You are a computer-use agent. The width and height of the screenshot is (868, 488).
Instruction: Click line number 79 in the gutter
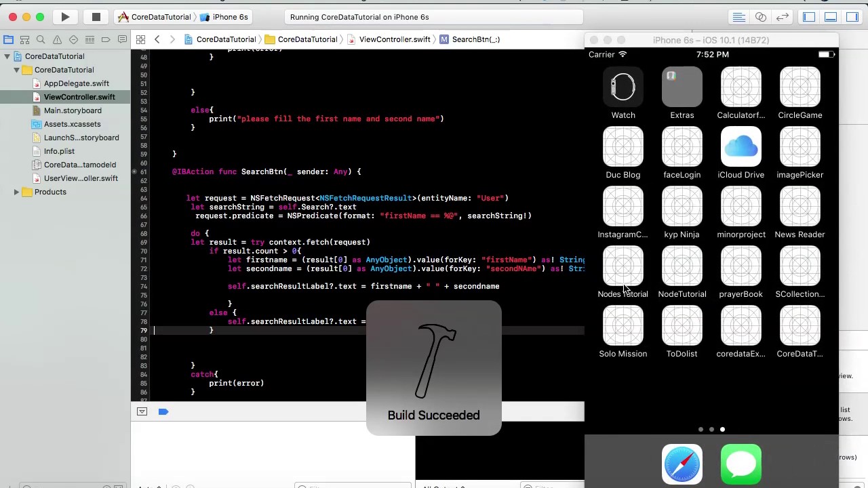[x=143, y=330]
